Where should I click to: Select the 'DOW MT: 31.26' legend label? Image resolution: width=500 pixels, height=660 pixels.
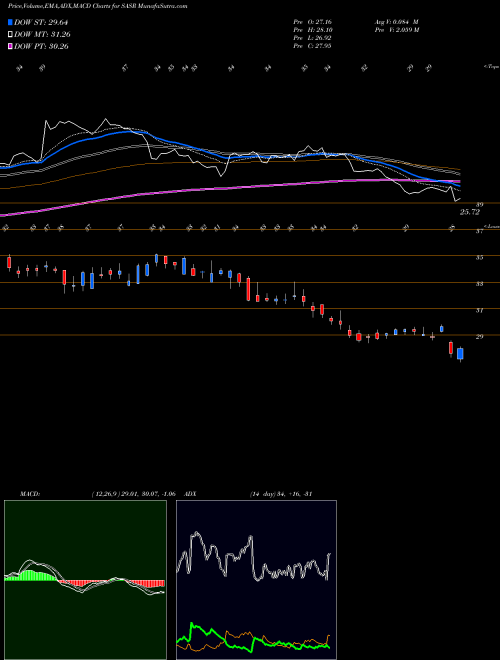pyautogui.click(x=42, y=35)
